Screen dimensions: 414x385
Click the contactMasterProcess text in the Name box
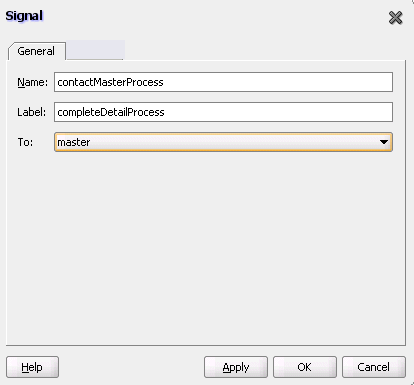110,82
